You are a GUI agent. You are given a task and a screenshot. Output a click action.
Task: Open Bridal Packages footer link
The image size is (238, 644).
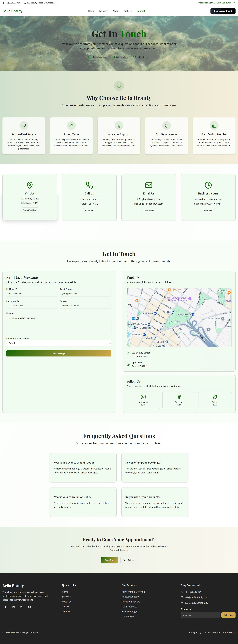click(x=130, y=612)
